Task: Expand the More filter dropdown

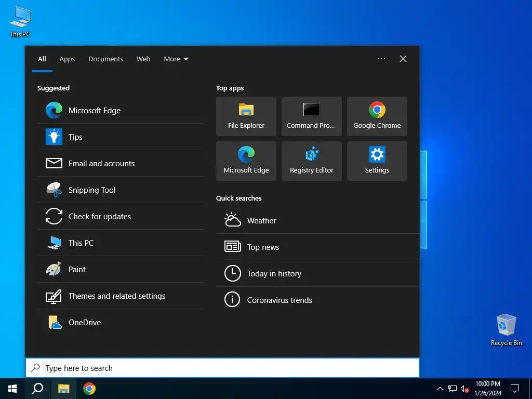Action: click(176, 59)
